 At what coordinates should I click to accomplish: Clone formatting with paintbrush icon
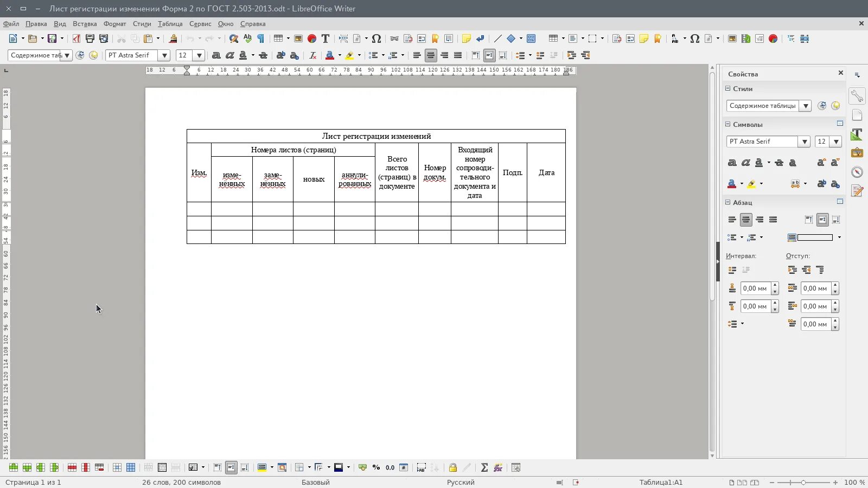point(173,38)
